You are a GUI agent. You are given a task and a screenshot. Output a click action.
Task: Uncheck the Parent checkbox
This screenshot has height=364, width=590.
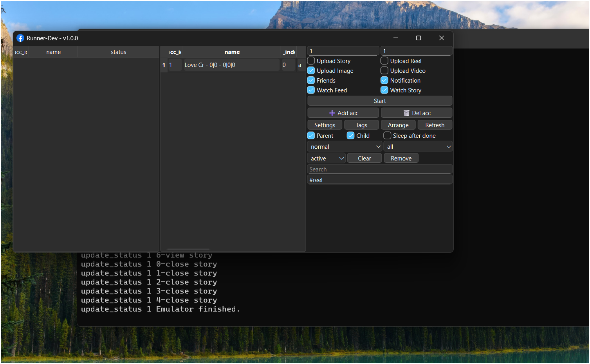tap(311, 135)
